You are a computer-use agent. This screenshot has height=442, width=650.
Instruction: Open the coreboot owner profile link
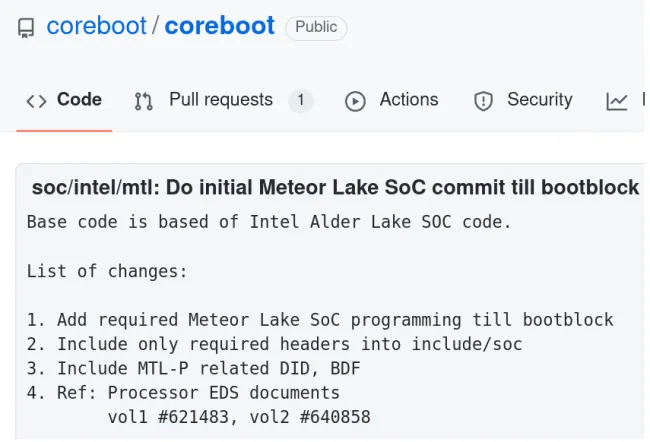(x=97, y=26)
